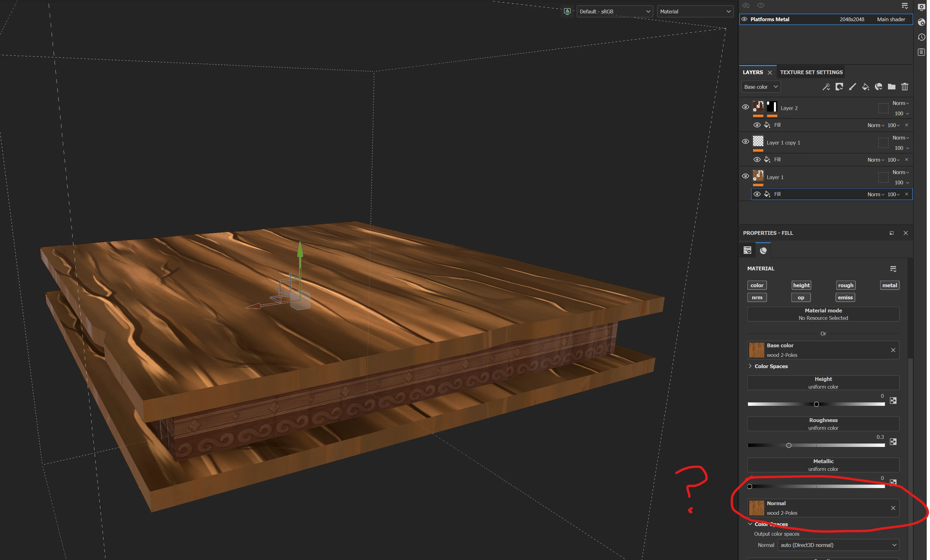The image size is (930, 560).
Task: Remove the wood 2-Poles Normal resource
Action: pyautogui.click(x=893, y=508)
